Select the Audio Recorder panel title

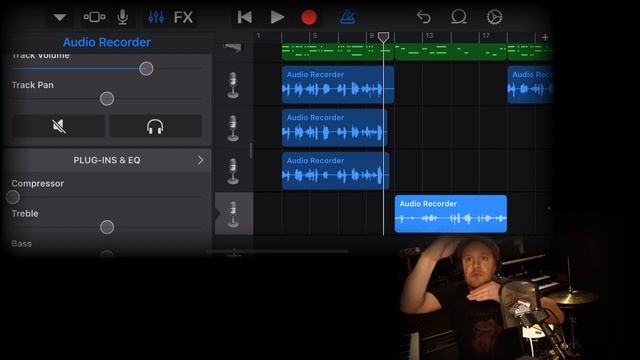[x=107, y=42]
